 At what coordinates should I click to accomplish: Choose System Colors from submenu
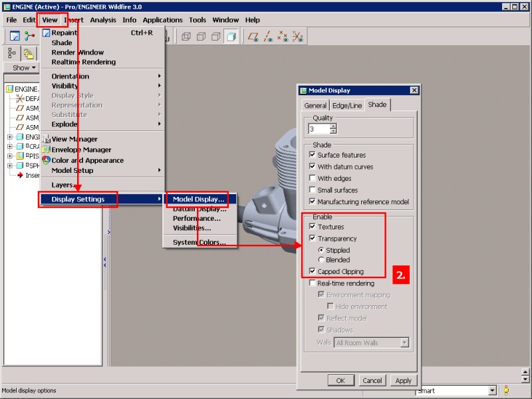(200, 242)
